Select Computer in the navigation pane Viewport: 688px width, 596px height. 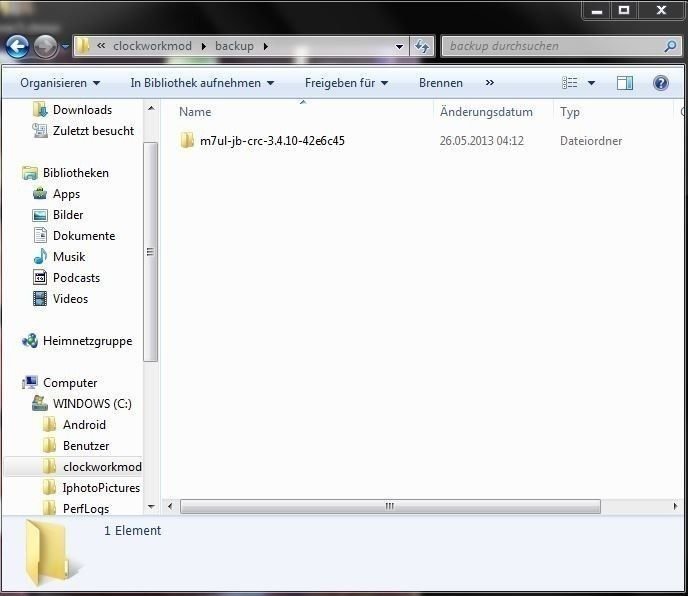(x=70, y=383)
